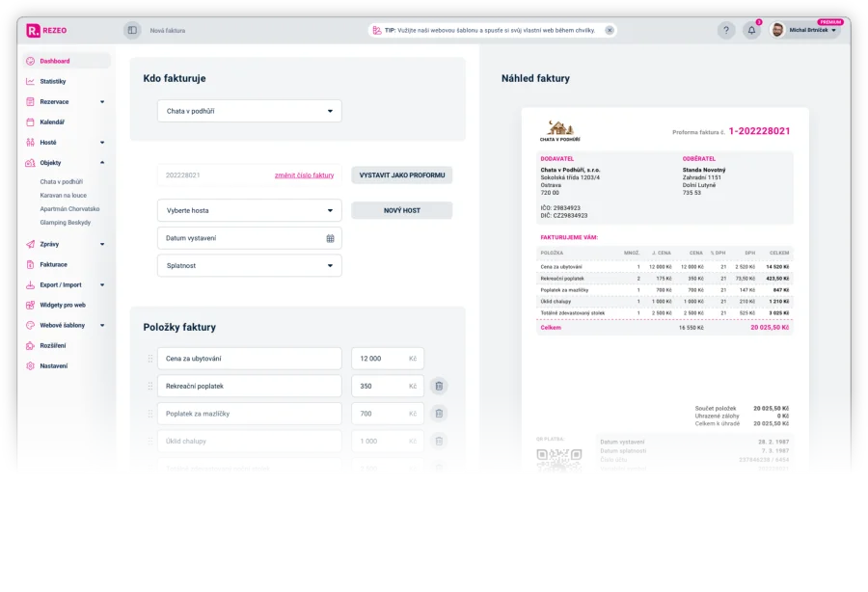Click the změnit číslo faktury link
The image size is (868, 592).
[x=304, y=175]
